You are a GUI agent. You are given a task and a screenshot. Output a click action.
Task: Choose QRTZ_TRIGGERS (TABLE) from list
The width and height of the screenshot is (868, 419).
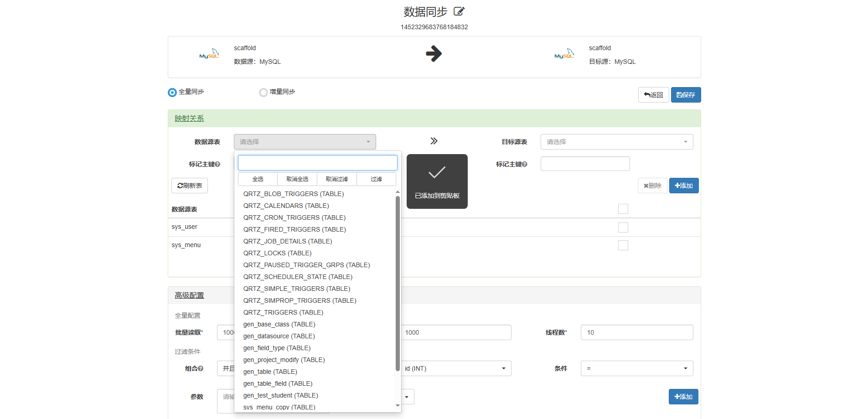(315, 312)
